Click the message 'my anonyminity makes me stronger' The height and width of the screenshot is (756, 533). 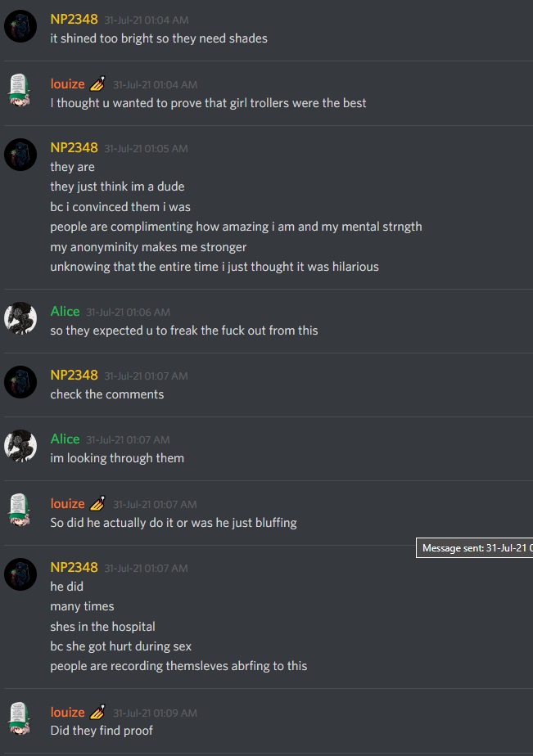point(148,247)
